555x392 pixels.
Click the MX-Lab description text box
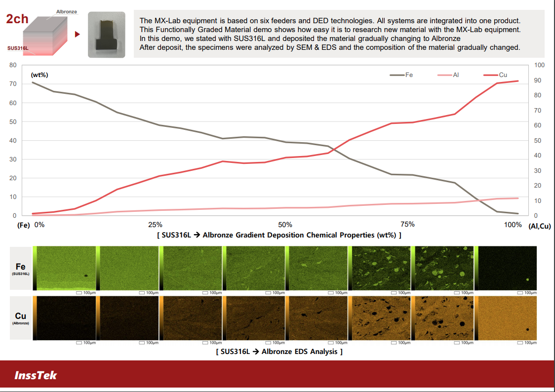pos(339,34)
